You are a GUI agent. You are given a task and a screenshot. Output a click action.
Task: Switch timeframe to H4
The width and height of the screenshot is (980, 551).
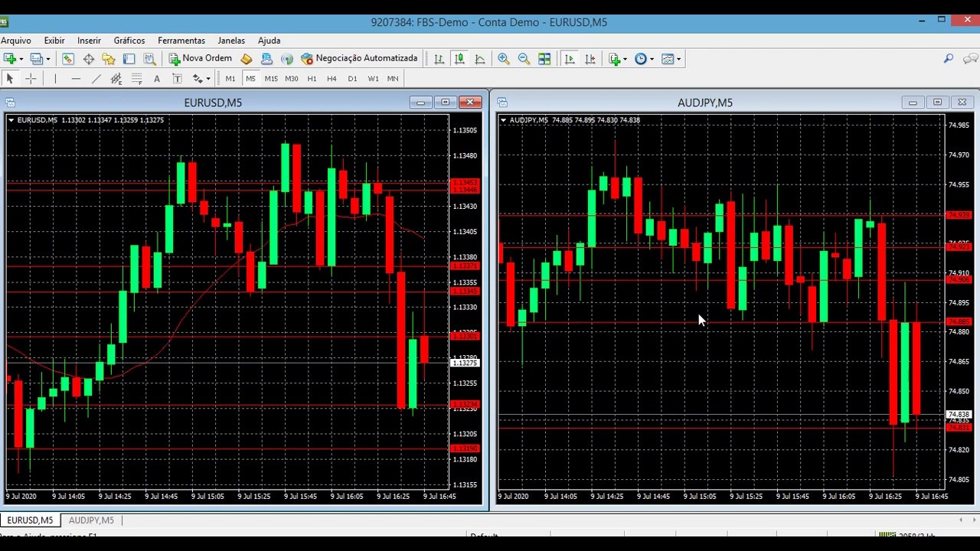click(x=332, y=79)
